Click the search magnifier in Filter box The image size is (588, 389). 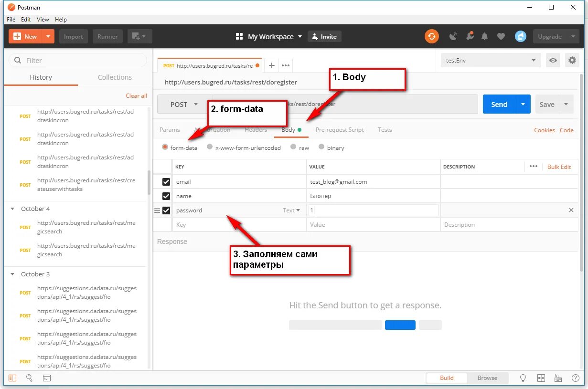[x=18, y=61]
